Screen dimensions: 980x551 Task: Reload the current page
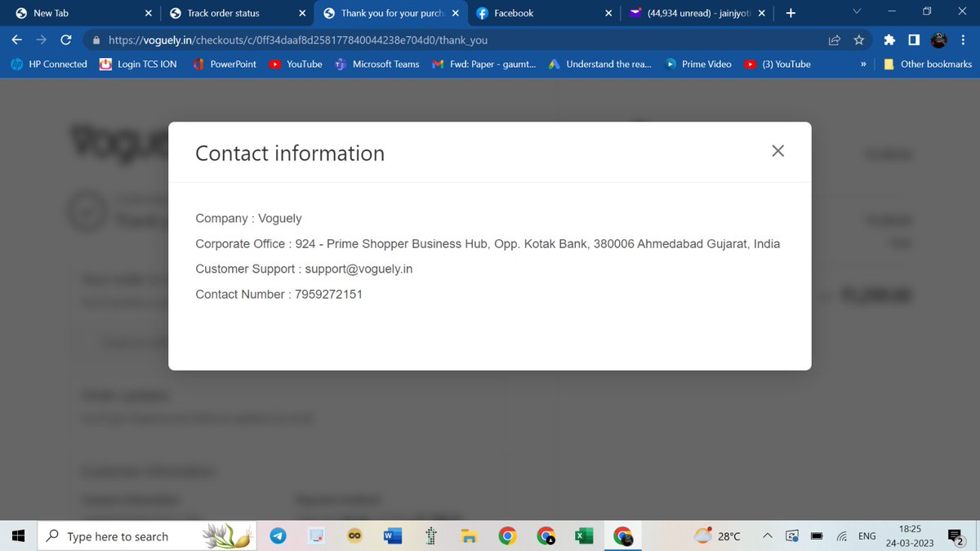66,39
